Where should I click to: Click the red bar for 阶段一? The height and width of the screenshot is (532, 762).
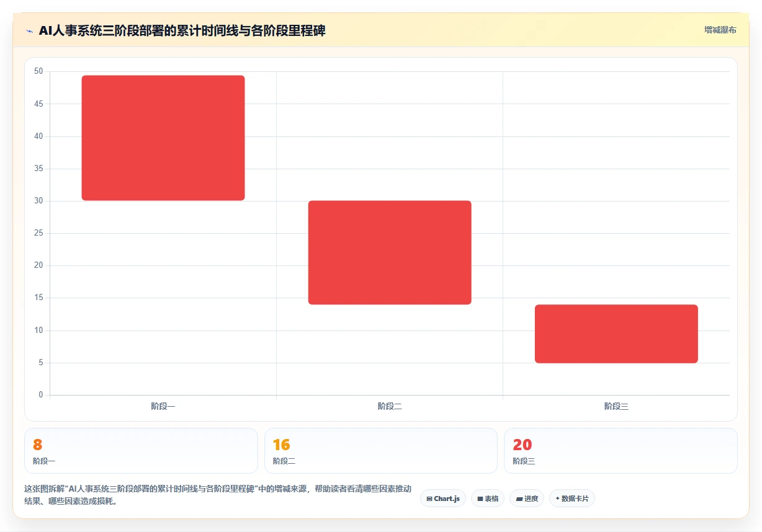163,138
